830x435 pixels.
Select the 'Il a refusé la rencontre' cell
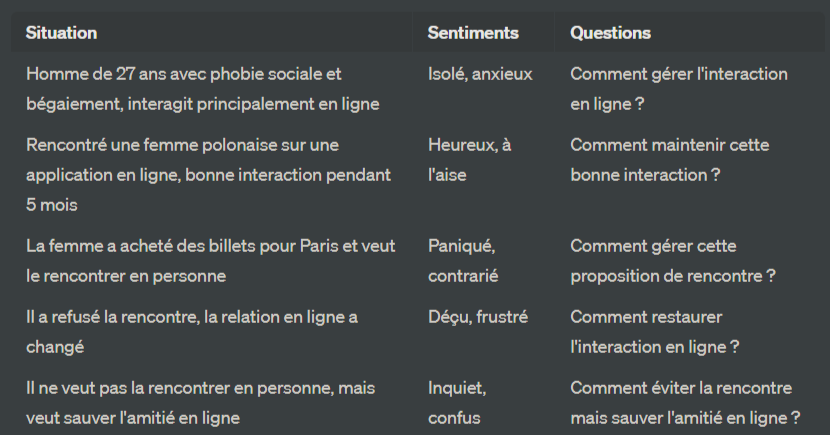(192, 332)
